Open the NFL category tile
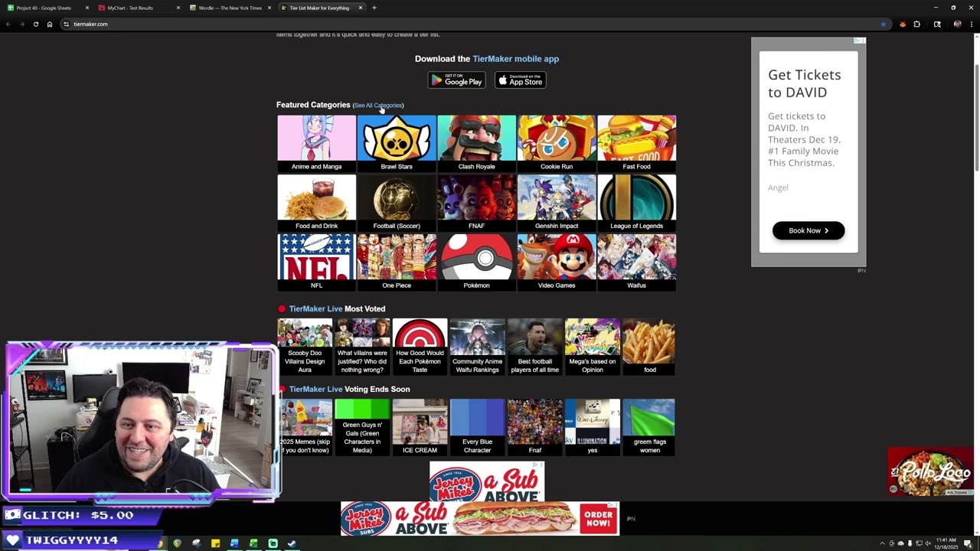Image resolution: width=980 pixels, height=551 pixels. 316,262
